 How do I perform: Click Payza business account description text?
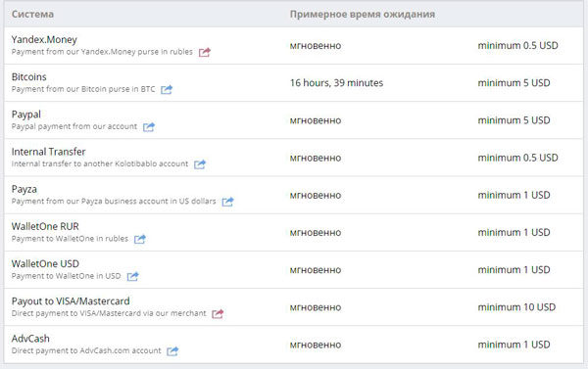pos(114,202)
